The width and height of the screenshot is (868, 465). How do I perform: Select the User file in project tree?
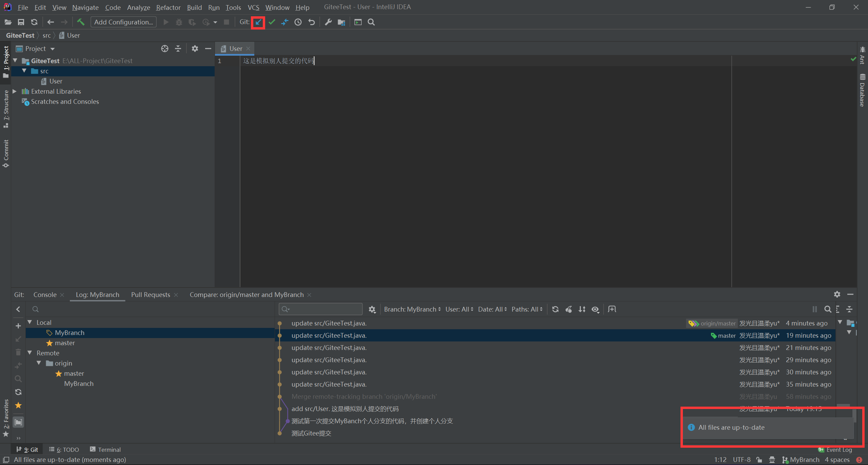coord(56,81)
